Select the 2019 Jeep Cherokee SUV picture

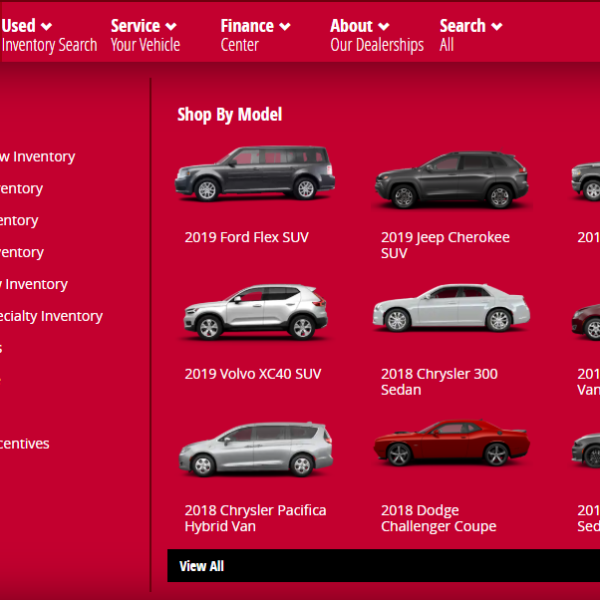click(x=451, y=180)
